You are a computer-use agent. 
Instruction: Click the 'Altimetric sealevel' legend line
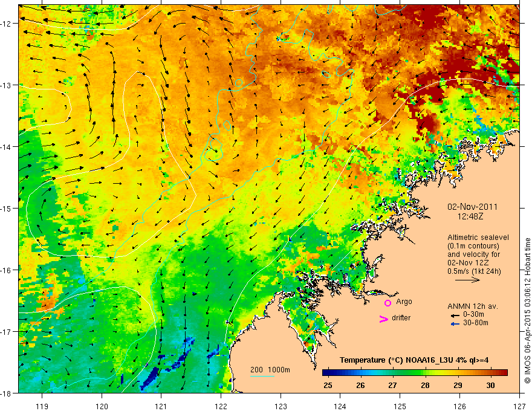tap(478, 238)
